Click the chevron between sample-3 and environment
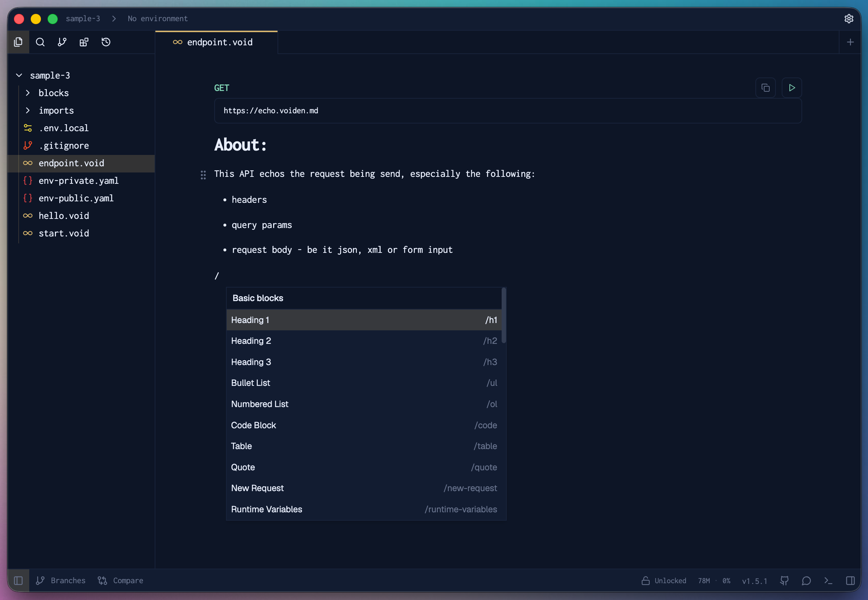The image size is (868, 600). pos(114,18)
